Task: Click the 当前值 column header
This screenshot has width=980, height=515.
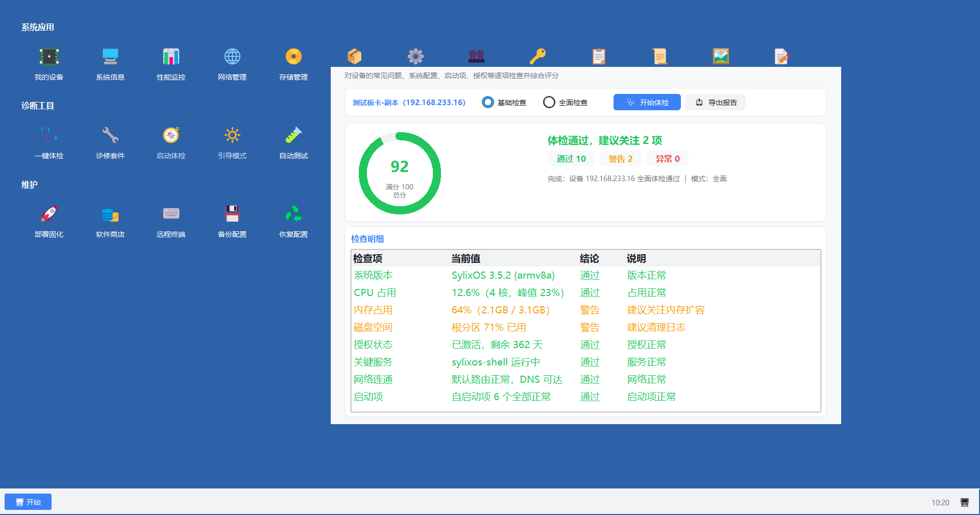Action: 465,259
